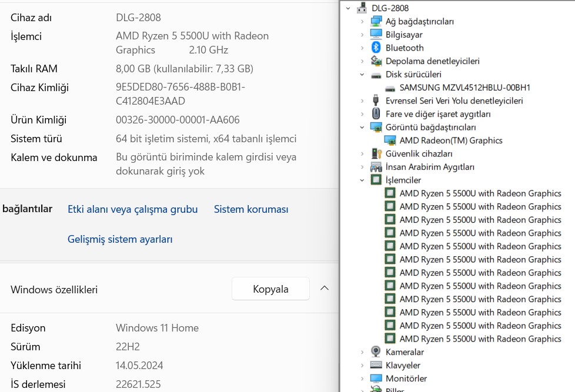Click the Depolama denetleyicileri icon
The image size is (575, 392).
click(376, 61)
